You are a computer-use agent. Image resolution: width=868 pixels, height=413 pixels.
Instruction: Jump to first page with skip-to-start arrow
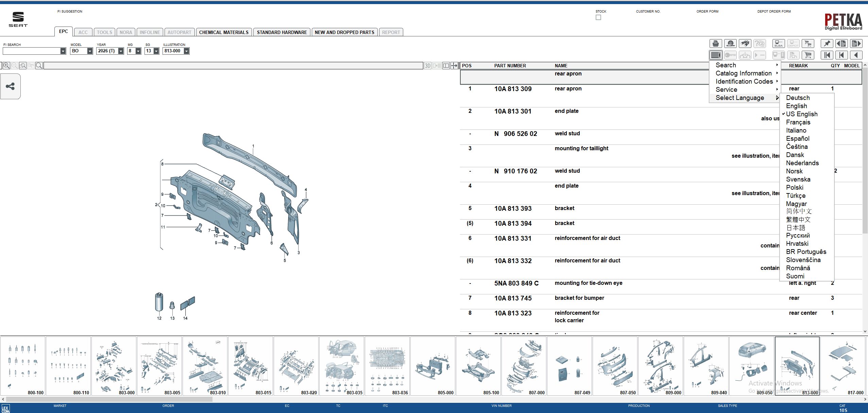pos(827,55)
